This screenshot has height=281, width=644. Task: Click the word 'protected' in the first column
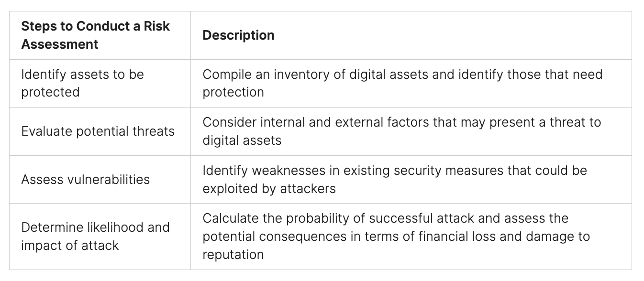[x=50, y=92]
